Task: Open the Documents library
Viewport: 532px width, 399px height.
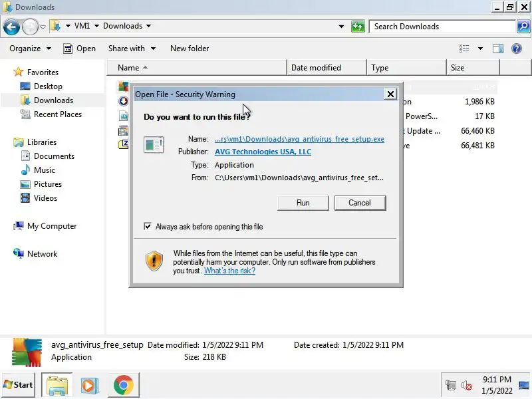Action: pyautogui.click(x=47, y=156)
